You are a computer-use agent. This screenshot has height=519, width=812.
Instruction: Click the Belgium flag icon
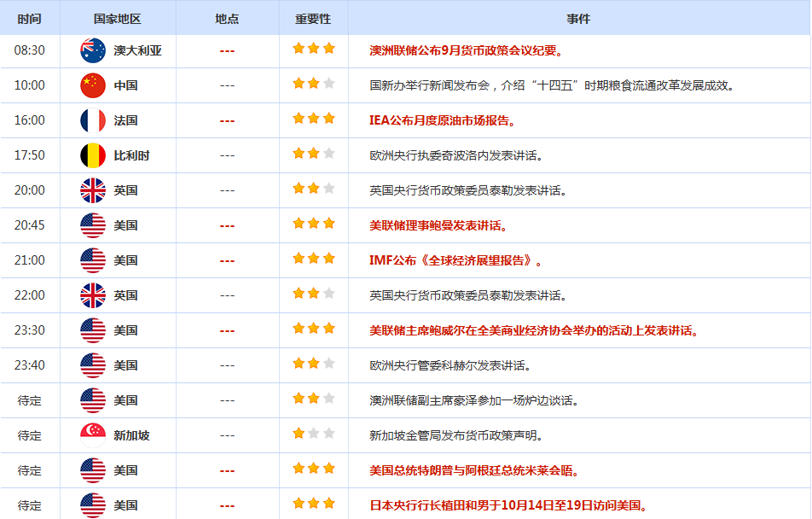pos(93,155)
